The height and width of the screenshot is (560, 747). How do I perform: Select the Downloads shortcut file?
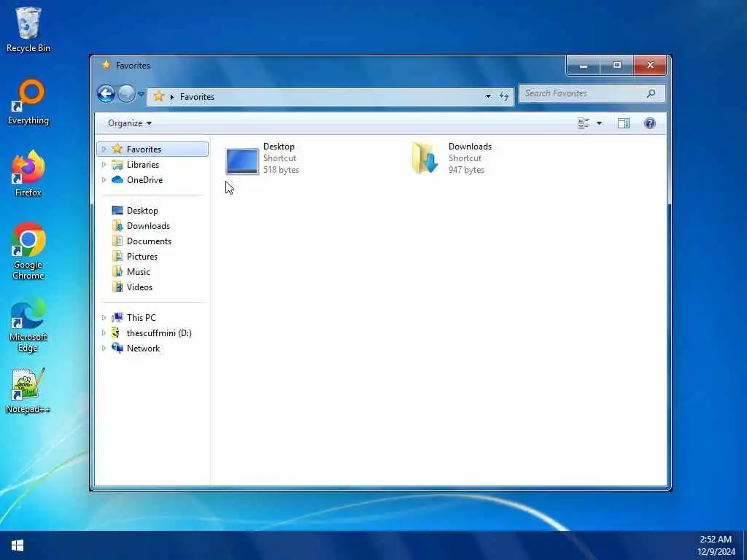point(452,158)
